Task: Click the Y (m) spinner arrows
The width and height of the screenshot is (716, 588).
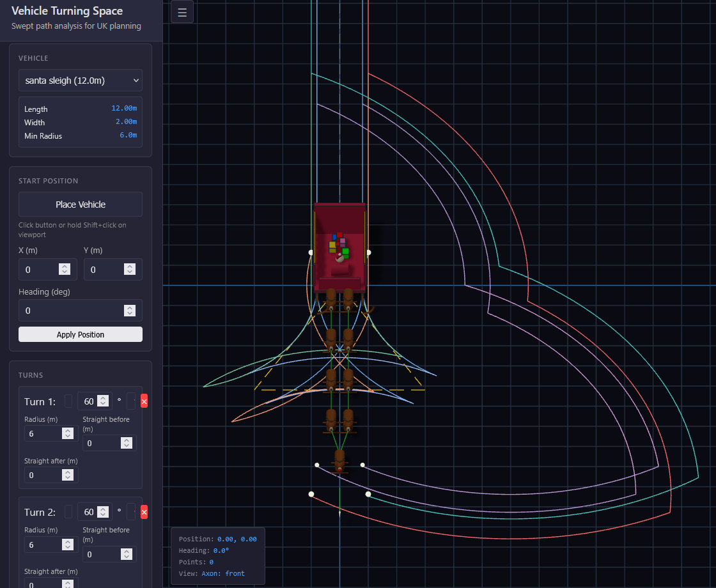Action: pos(130,270)
